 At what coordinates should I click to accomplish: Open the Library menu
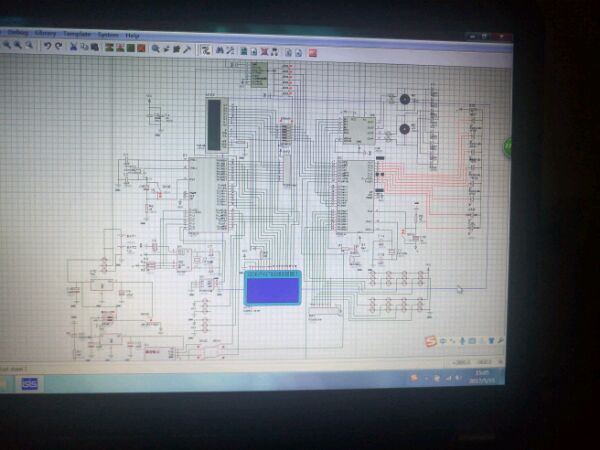click(x=45, y=33)
